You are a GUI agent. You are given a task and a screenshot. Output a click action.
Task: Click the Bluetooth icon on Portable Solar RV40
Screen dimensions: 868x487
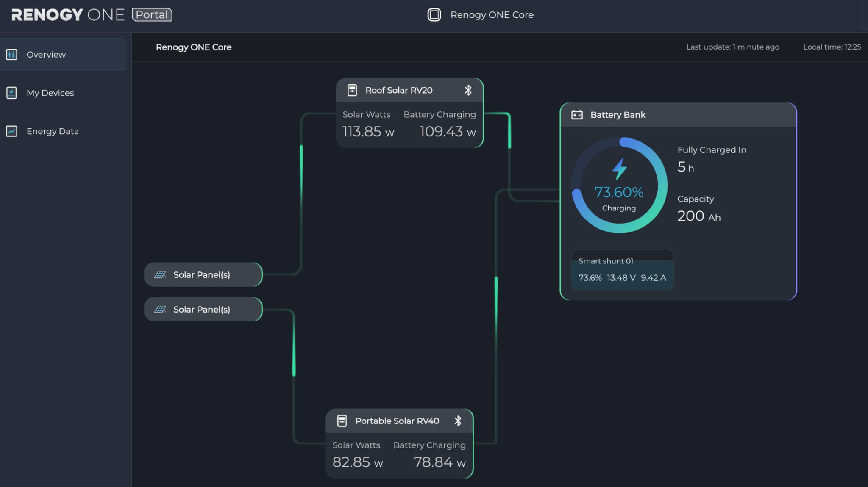pyautogui.click(x=458, y=421)
